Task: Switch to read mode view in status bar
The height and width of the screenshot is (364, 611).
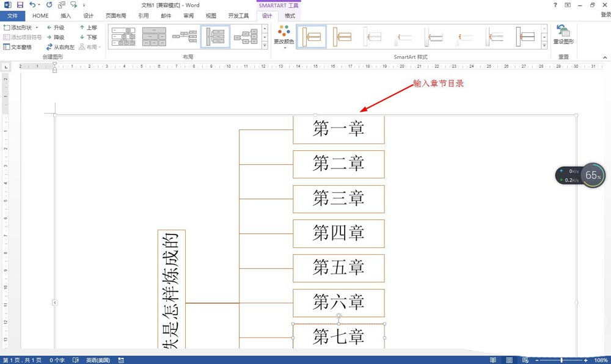Action: pos(492,360)
